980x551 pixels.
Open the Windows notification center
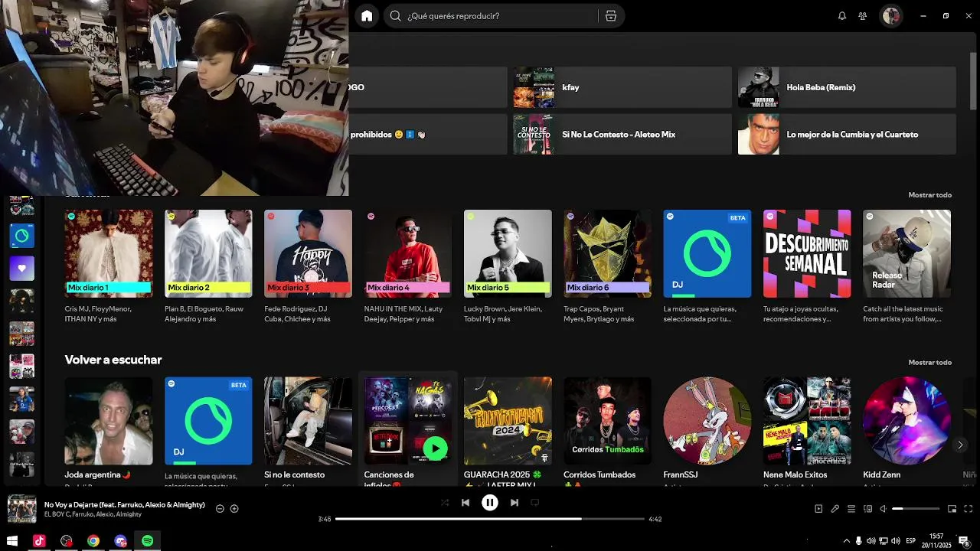coord(964,541)
